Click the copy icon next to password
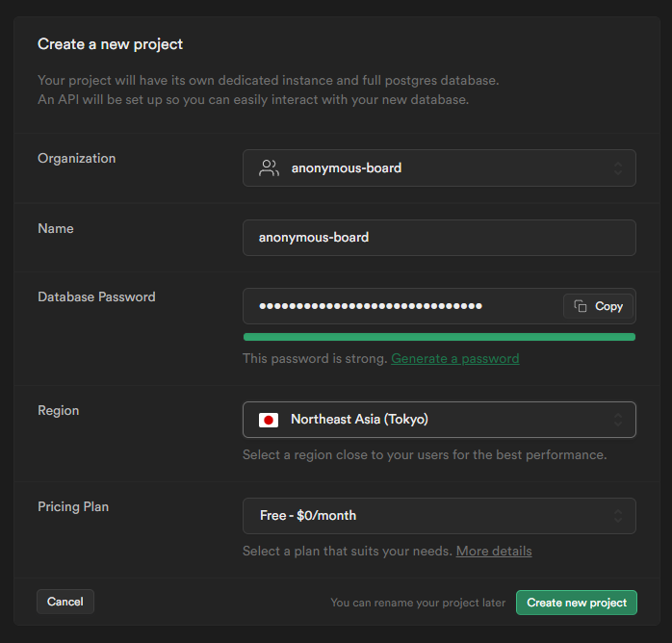 click(581, 306)
